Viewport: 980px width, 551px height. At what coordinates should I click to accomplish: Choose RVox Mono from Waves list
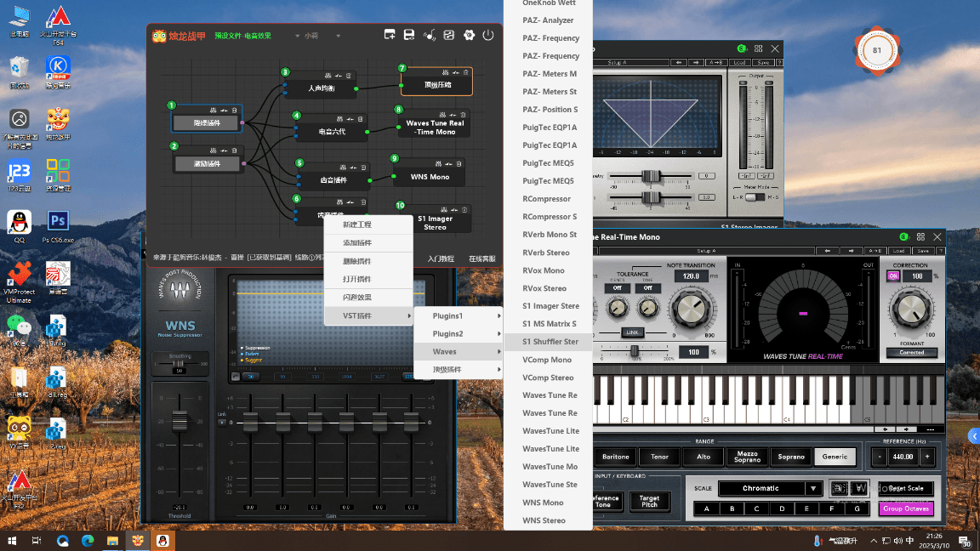(548, 270)
